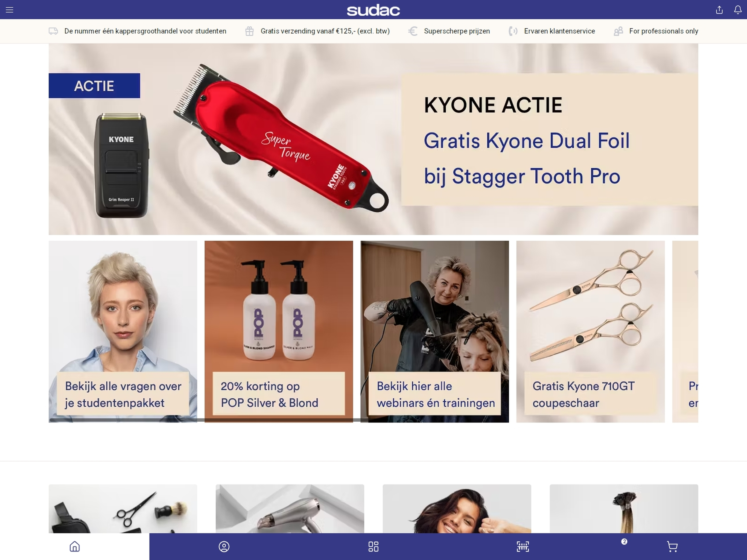This screenshot has width=747, height=560.
Task: Click the professionals people icon
Action: point(618,31)
